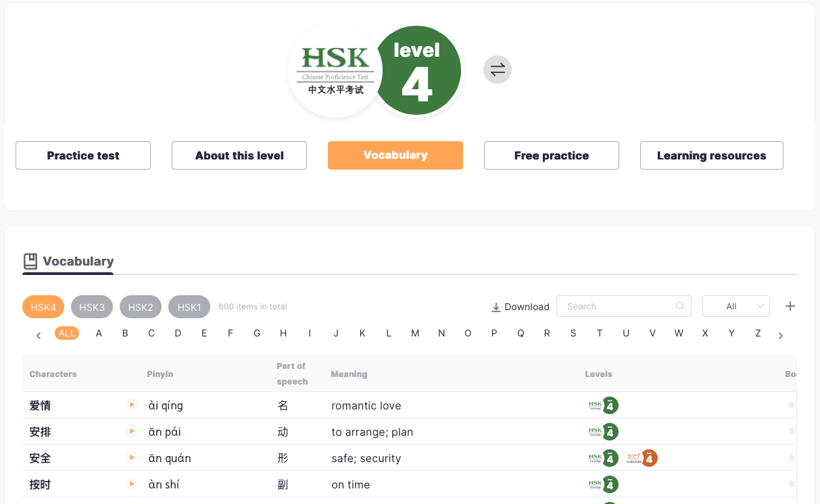
Task: Filter vocabulary by letter S
Action: (x=573, y=333)
